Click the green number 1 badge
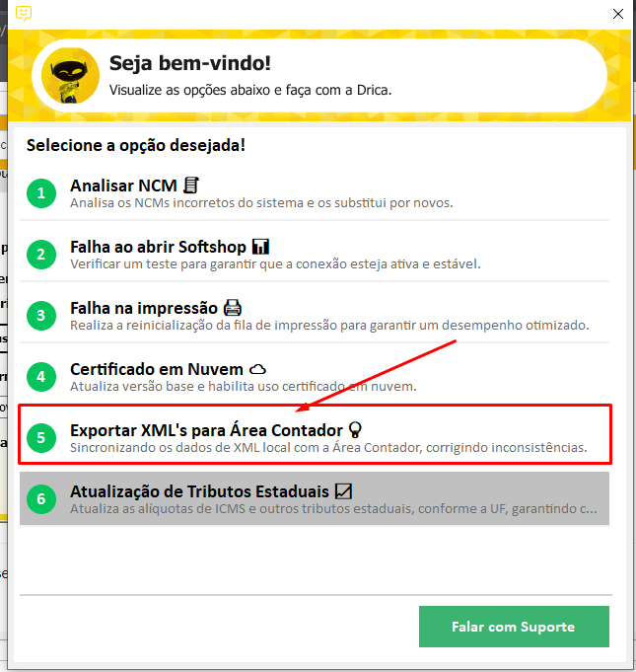 tap(41, 193)
